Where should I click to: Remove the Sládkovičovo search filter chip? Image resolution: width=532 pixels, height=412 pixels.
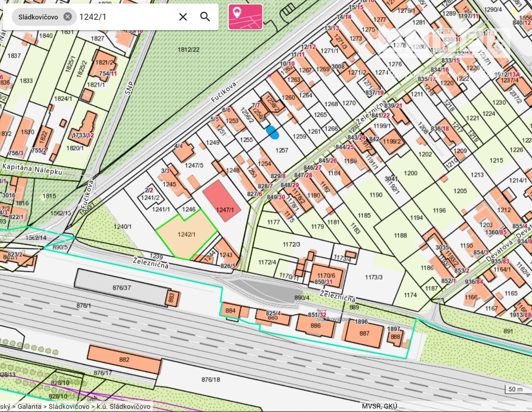click(68, 17)
